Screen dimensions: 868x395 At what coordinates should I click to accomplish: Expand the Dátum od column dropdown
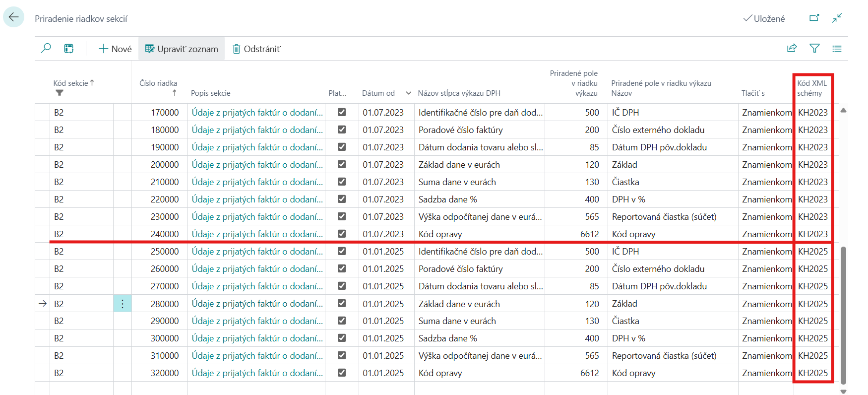[x=408, y=93]
